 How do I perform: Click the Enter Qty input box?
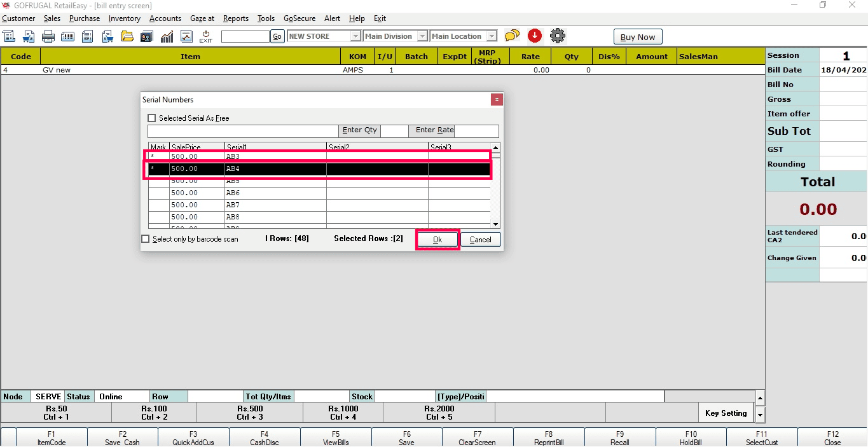coord(394,130)
